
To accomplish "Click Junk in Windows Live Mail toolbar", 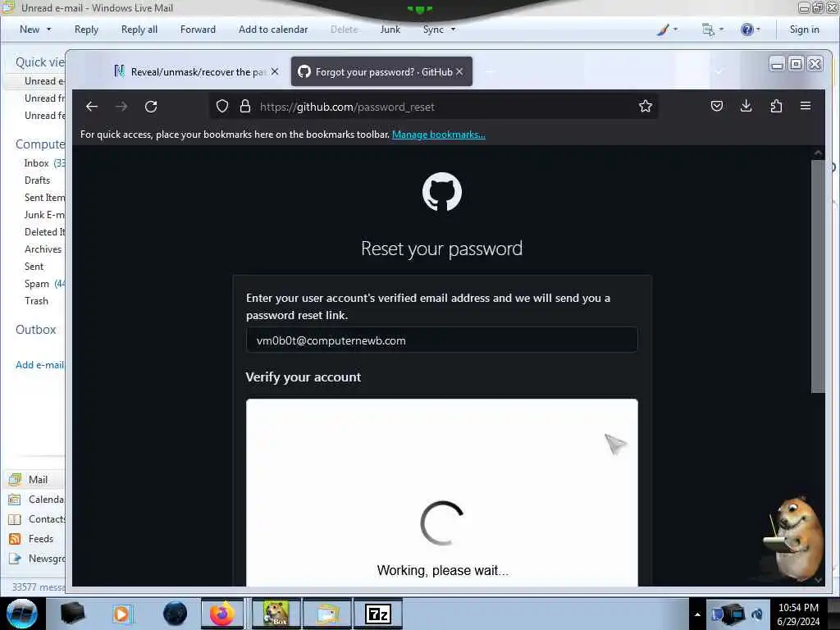I will pos(390,30).
